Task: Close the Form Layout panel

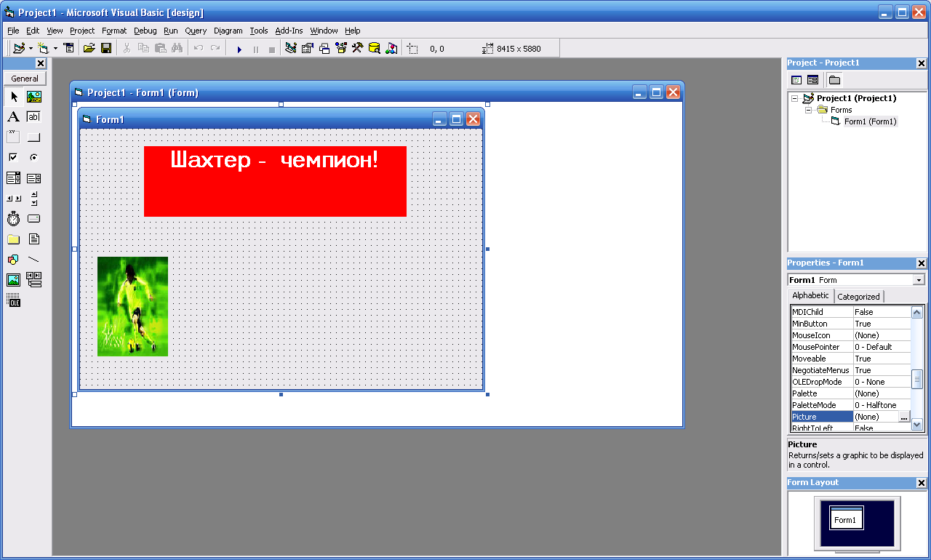Action: (x=922, y=483)
